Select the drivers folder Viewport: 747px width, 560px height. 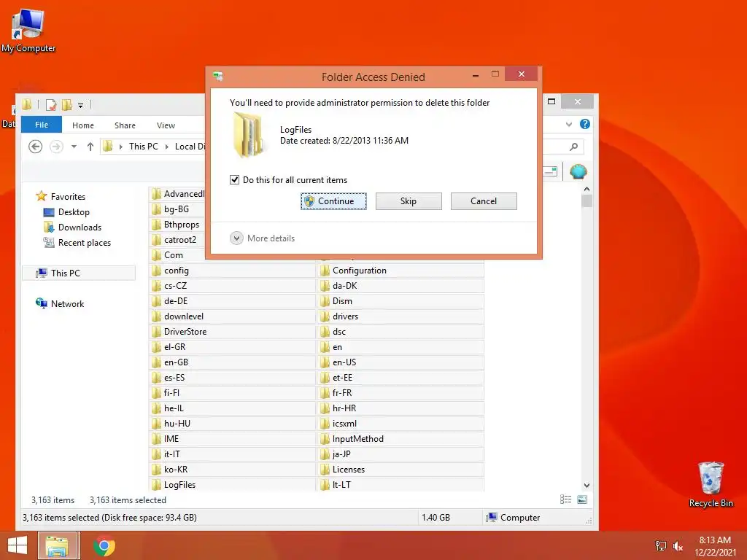(x=400, y=316)
